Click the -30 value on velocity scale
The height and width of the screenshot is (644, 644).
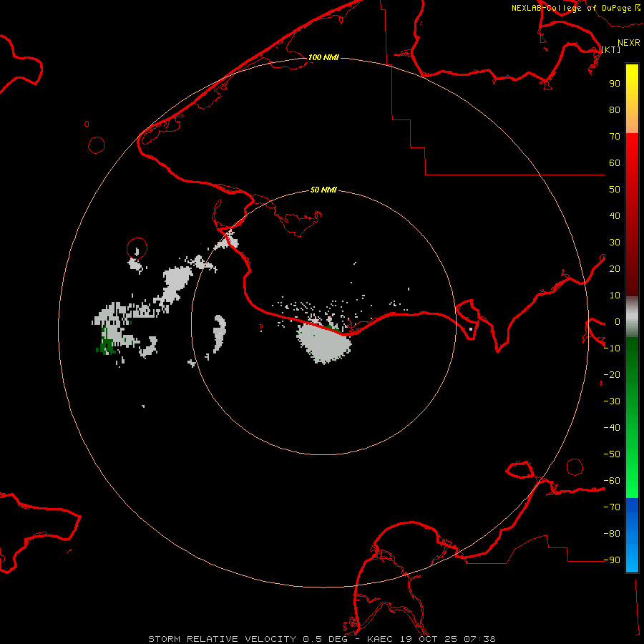[612, 401]
